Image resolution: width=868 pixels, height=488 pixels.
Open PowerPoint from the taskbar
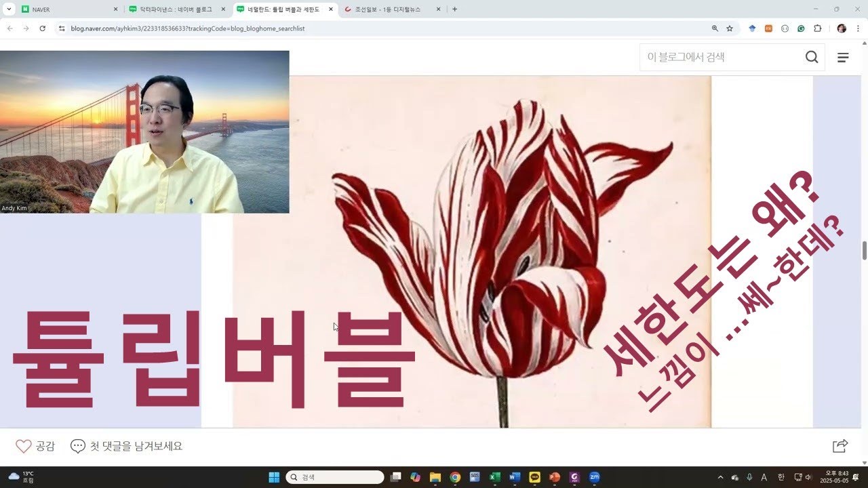click(555, 477)
